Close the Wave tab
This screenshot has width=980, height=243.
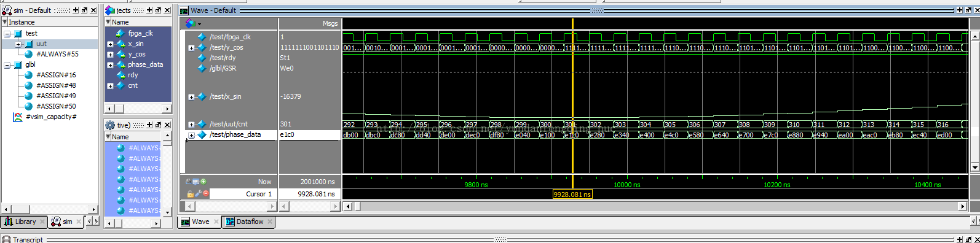[x=216, y=222]
